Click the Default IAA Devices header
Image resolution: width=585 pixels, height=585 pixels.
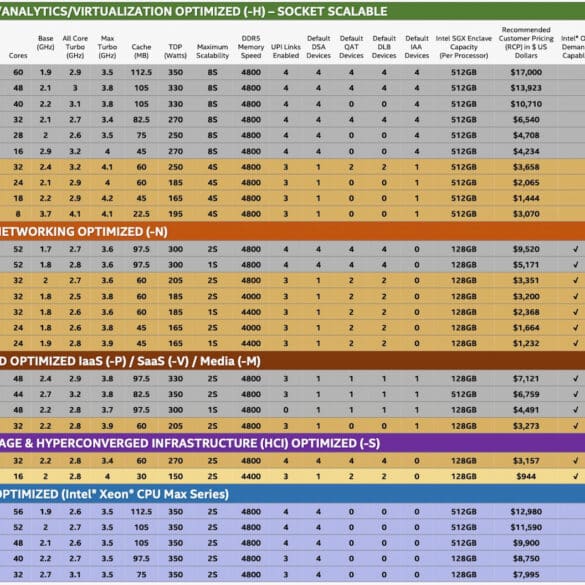(417, 47)
